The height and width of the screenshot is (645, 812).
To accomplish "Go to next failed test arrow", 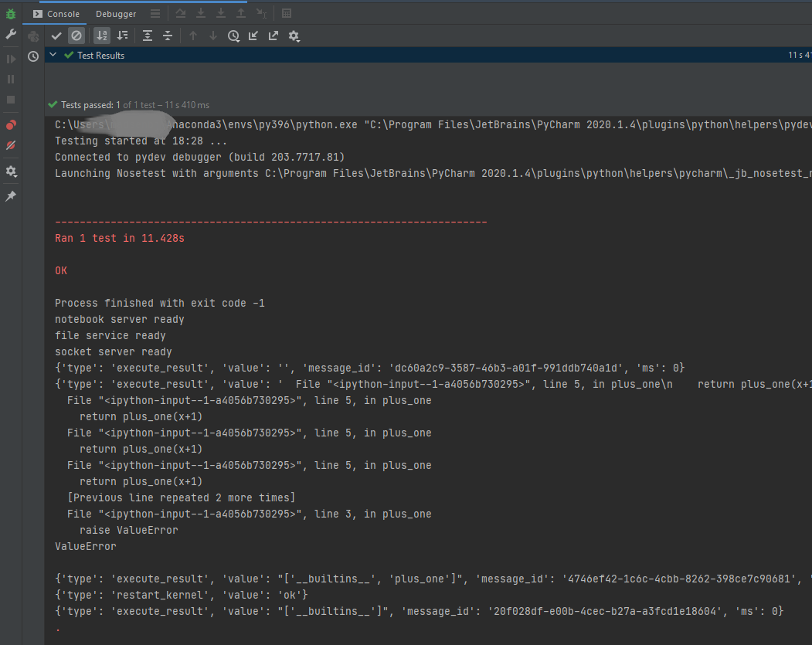I will click(212, 36).
